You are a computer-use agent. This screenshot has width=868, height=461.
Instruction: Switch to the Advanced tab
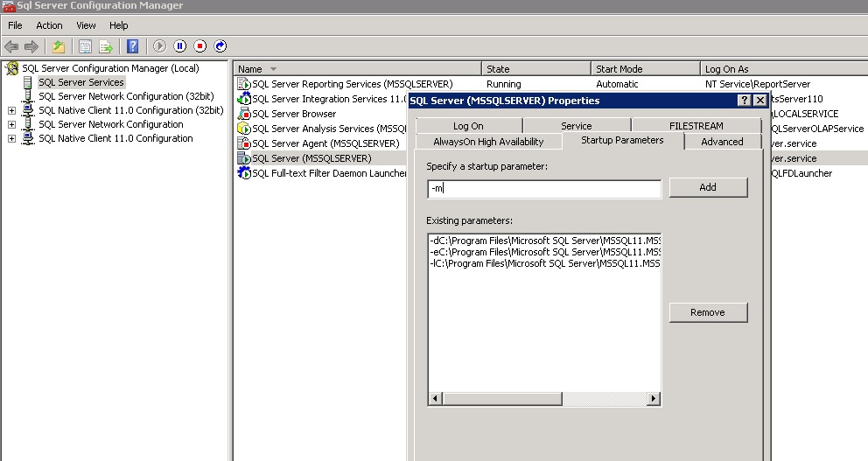click(722, 142)
